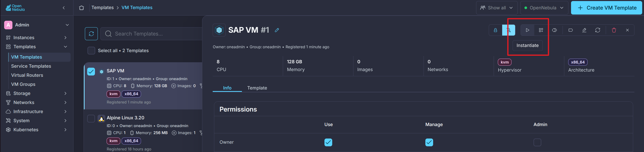Click the search magnifier icon
This screenshot has width=644, height=152.
click(108, 34)
